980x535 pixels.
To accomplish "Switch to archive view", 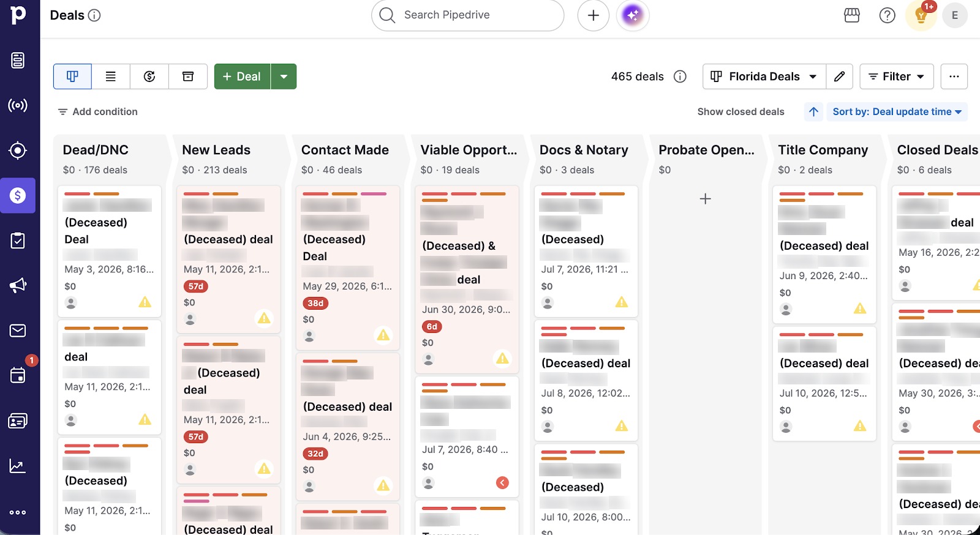I will (x=188, y=77).
